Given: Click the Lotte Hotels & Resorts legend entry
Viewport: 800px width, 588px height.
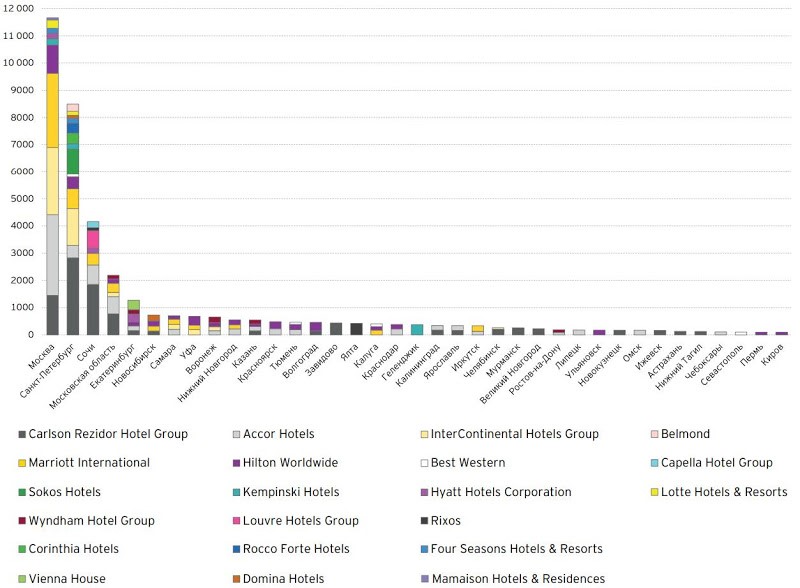Looking at the screenshot, I should (x=719, y=492).
